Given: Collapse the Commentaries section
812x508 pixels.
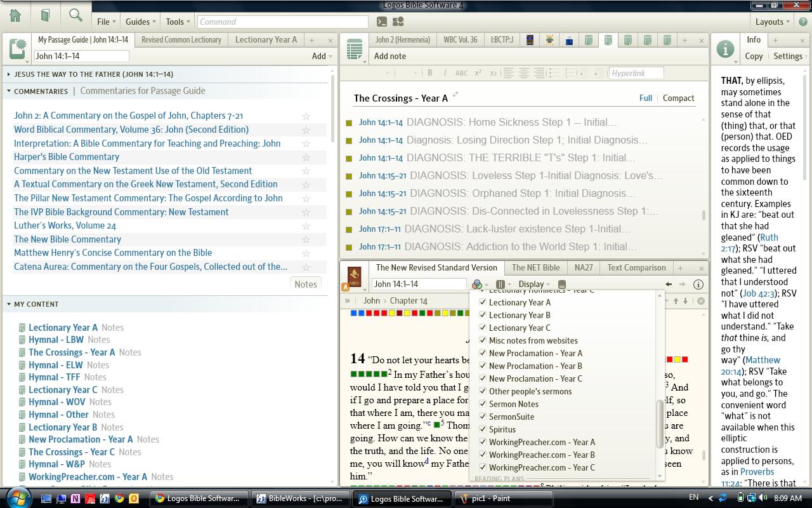Looking at the screenshot, I should coord(9,91).
